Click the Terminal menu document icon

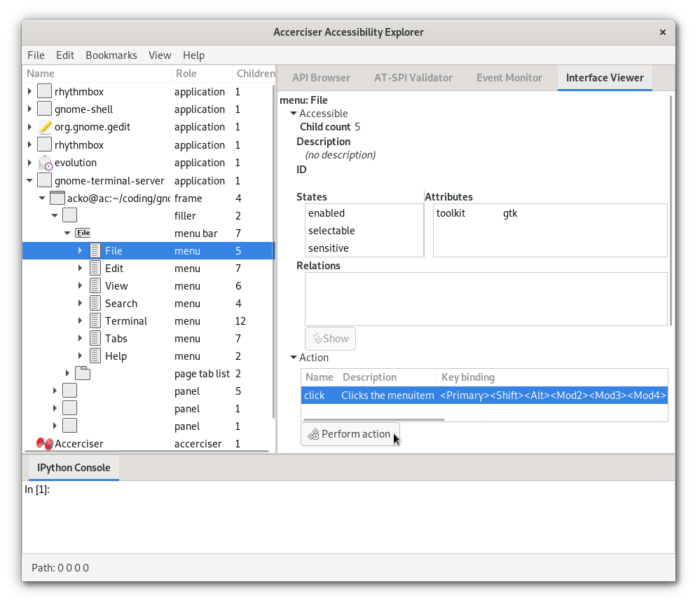(x=95, y=321)
